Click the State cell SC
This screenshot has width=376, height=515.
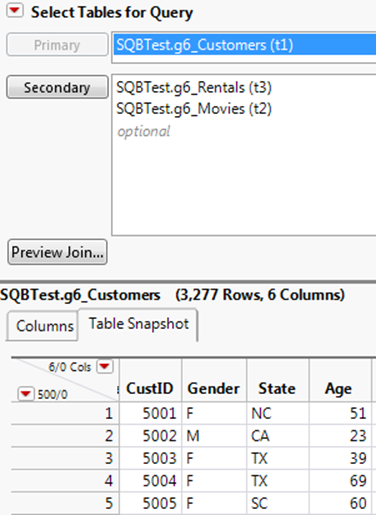(278, 503)
